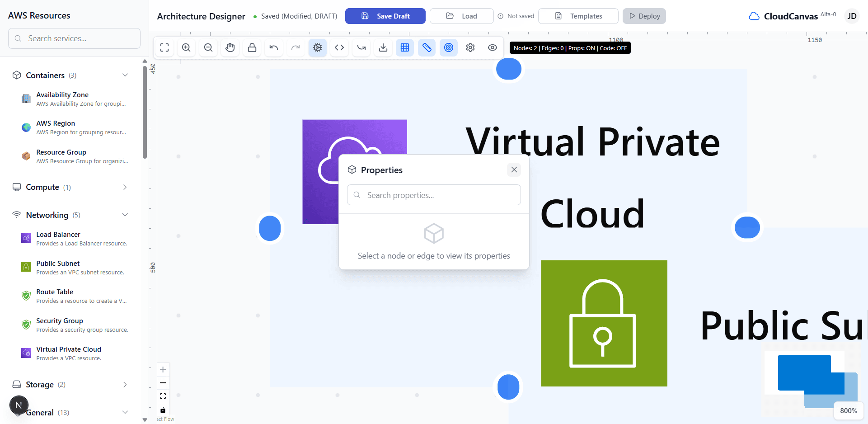Viewport: 868px width, 424px height.
Task: Toggle the ruler display button
Action: pyautogui.click(x=427, y=47)
